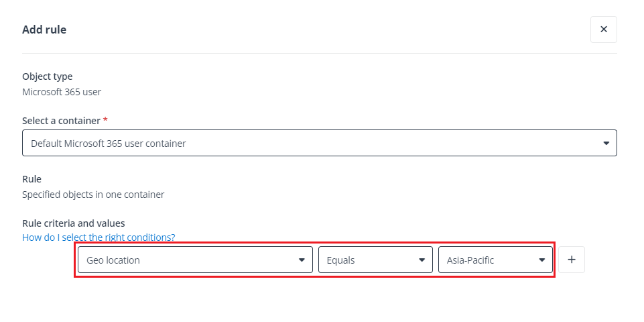Click 'Default Microsoft 365 user container' text

[109, 143]
